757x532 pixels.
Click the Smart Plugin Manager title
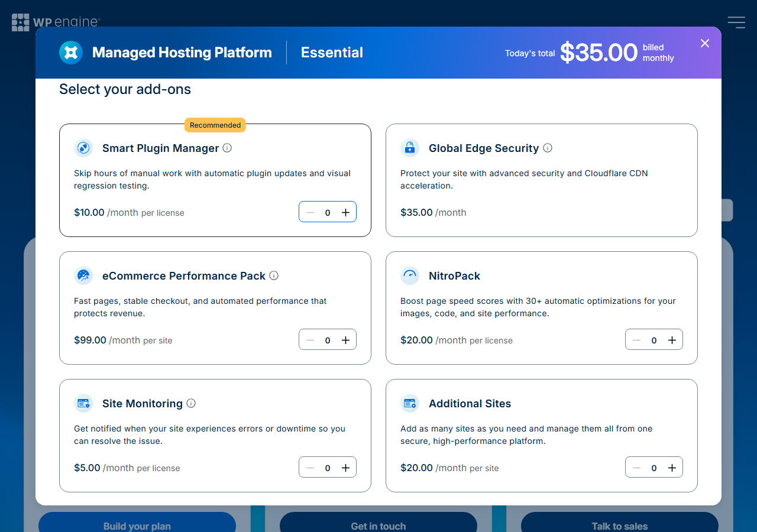tap(161, 148)
